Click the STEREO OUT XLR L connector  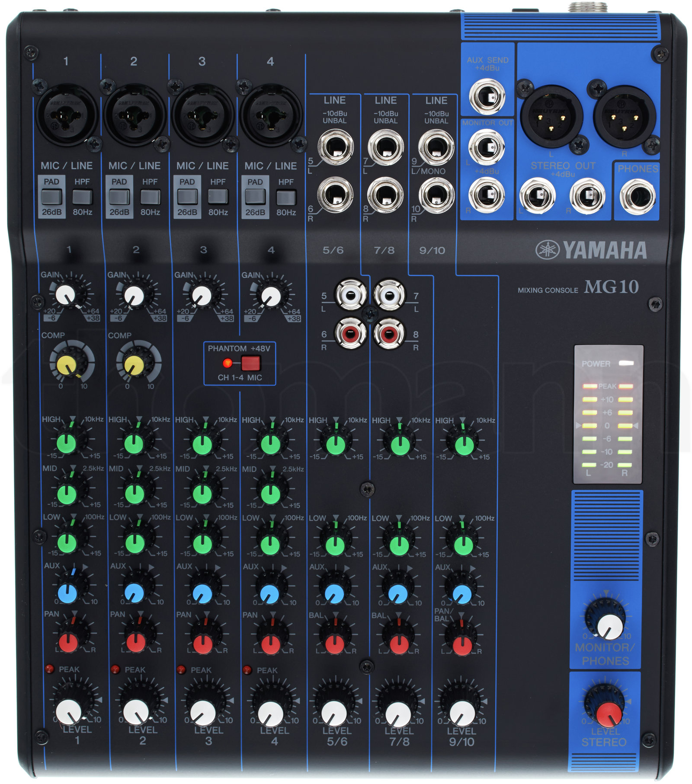(551, 116)
